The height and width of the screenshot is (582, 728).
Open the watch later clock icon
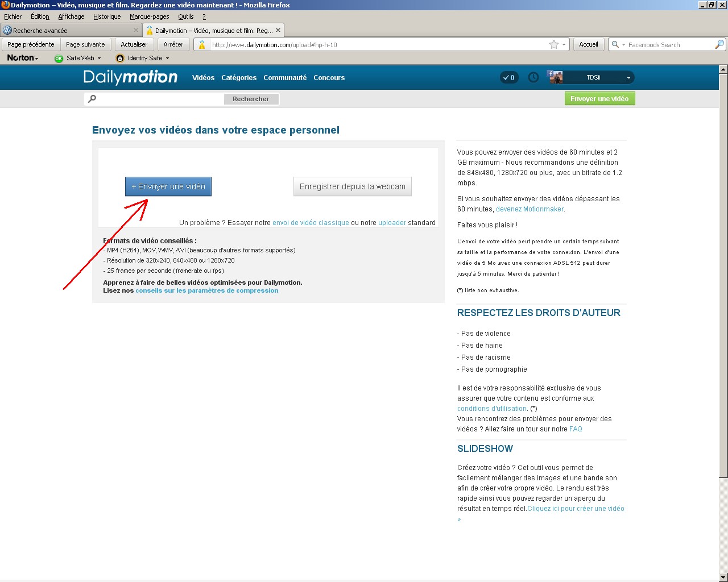click(x=533, y=77)
